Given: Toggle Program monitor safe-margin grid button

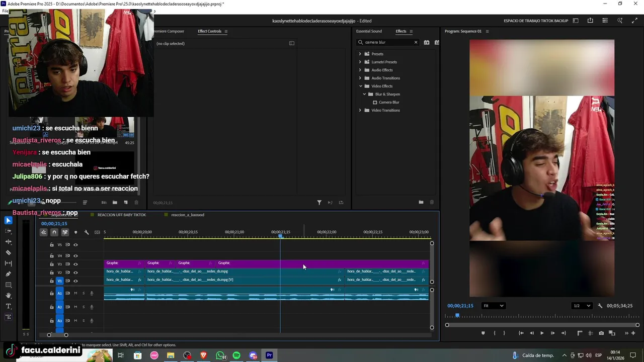Looking at the screenshot, I should click(x=590, y=333).
